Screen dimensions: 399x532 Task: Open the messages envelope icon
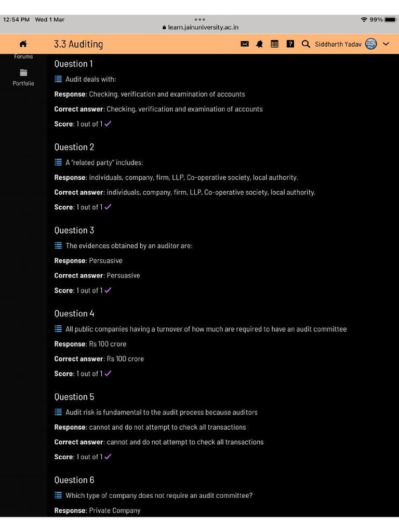coord(245,44)
